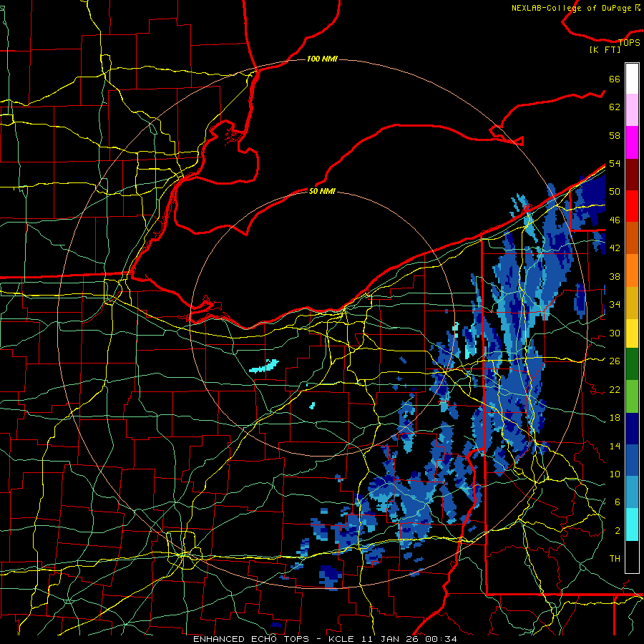The image size is (644, 644).
Task: Click the light blue 6-10 legend swatch
Action: pos(632,492)
